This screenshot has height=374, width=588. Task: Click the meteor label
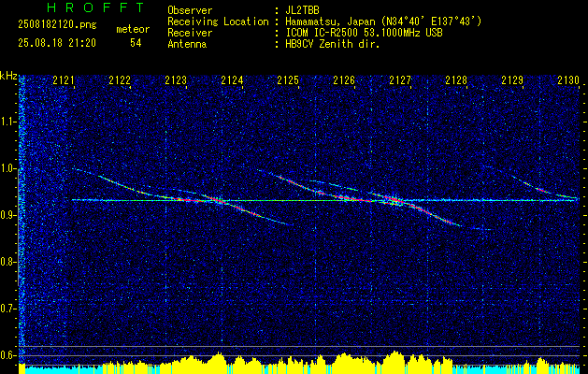[133, 29]
